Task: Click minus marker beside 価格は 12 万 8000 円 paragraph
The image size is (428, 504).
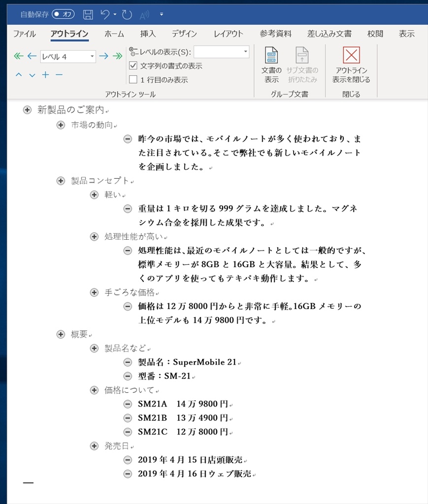Action: (x=128, y=306)
